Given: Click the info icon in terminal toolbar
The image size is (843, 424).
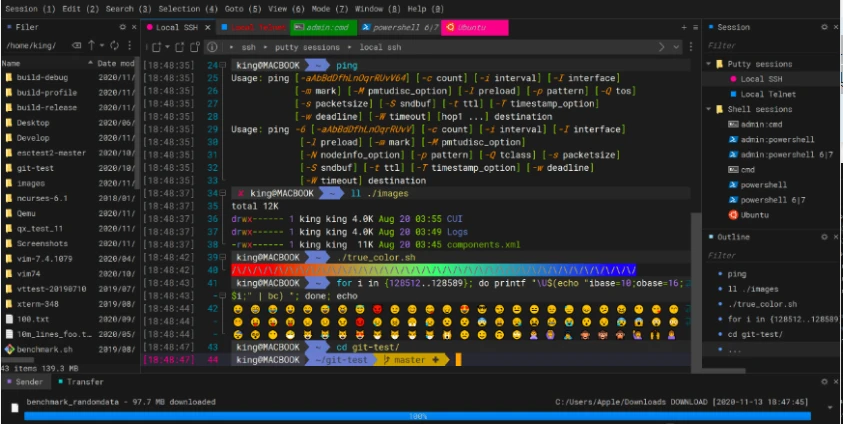Looking at the screenshot, I should click(x=211, y=47).
